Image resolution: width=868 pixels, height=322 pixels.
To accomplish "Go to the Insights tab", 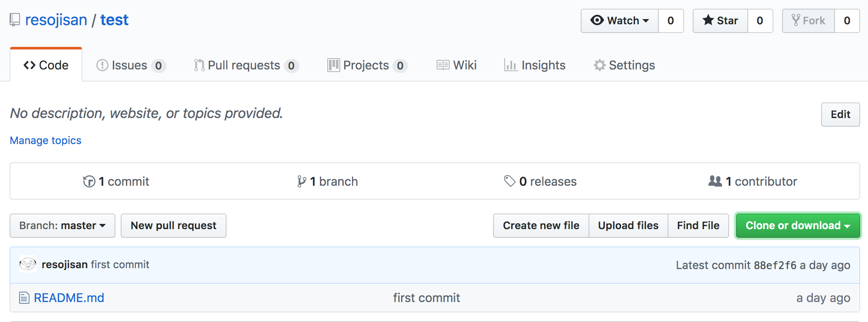I will [x=535, y=65].
